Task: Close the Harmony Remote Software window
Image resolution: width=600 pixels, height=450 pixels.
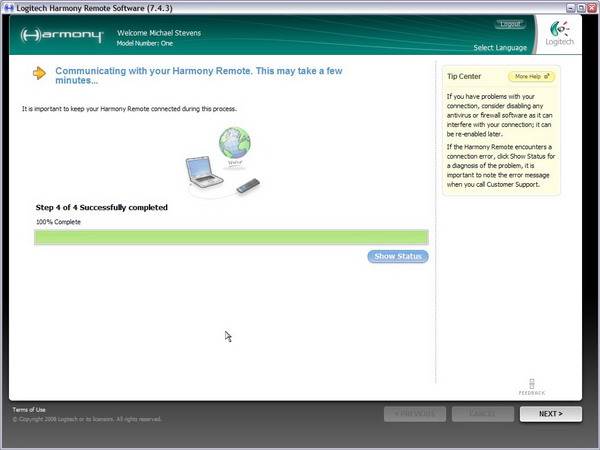Action: point(591,8)
